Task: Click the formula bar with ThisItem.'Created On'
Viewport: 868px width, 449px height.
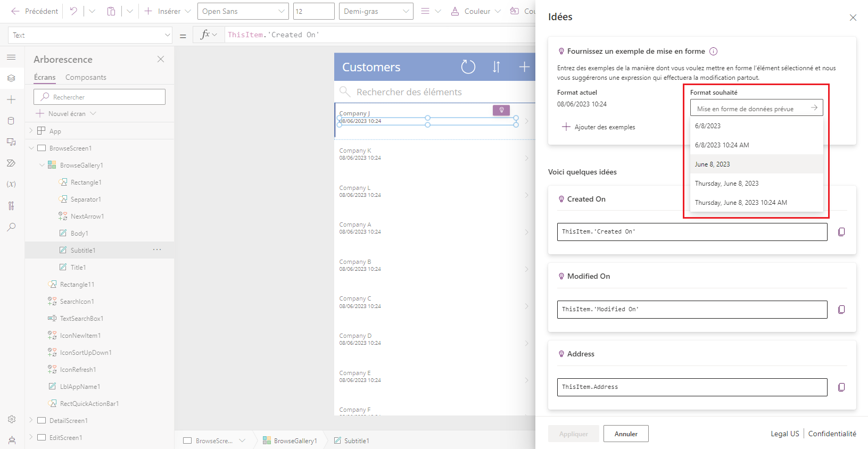Action: pos(381,35)
